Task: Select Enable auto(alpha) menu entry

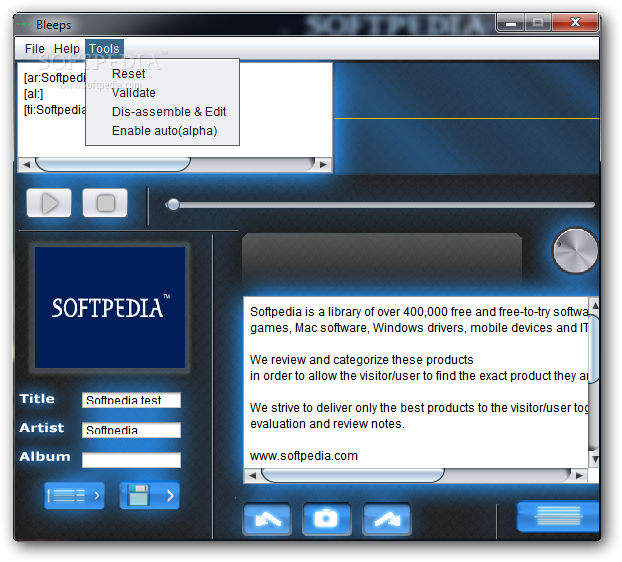Action: [164, 131]
